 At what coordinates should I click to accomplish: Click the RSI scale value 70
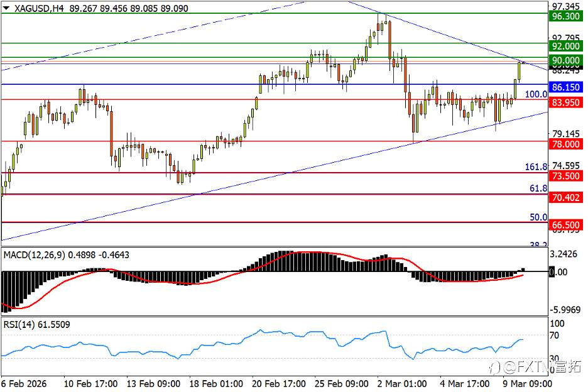[555, 335]
